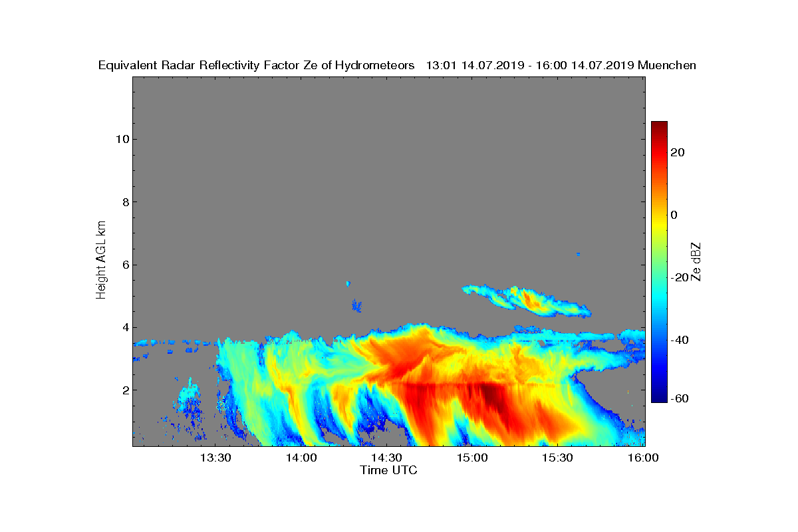Click the 'Ze dBZ' colorbar label
The width and height of the screenshot is (798, 532).
click(696, 261)
